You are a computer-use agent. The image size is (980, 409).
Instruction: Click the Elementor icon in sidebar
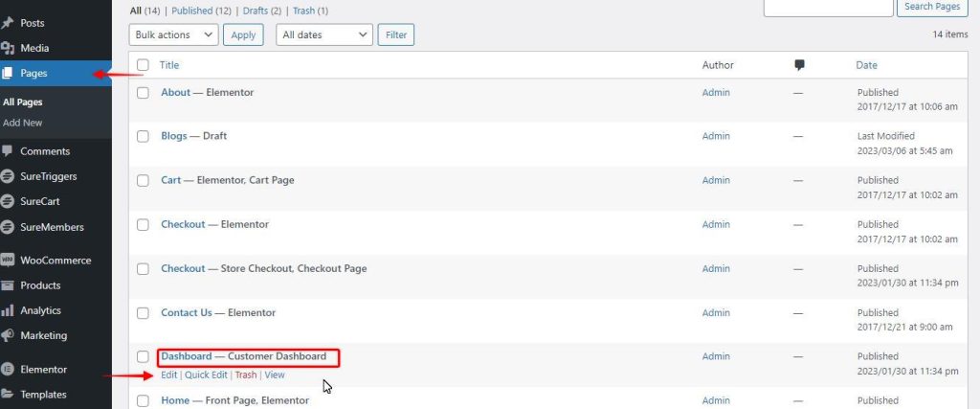pos(8,369)
